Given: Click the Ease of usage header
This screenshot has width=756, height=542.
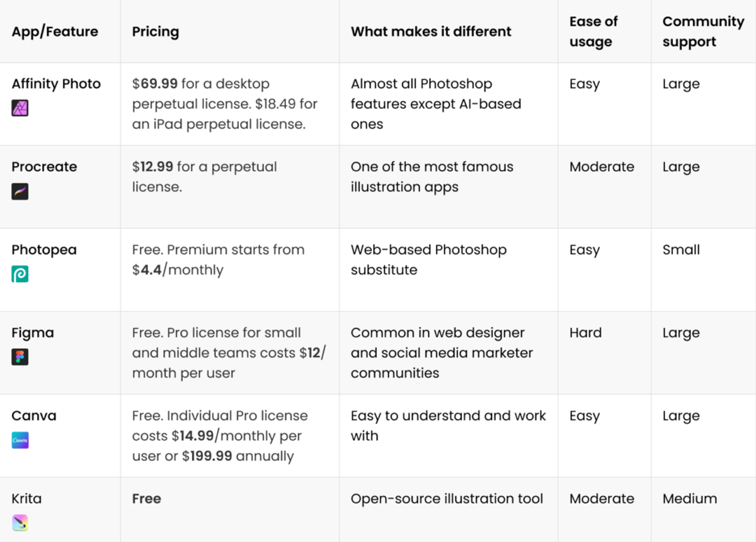Looking at the screenshot, I should pyautogui.click(x=593, y=31).
